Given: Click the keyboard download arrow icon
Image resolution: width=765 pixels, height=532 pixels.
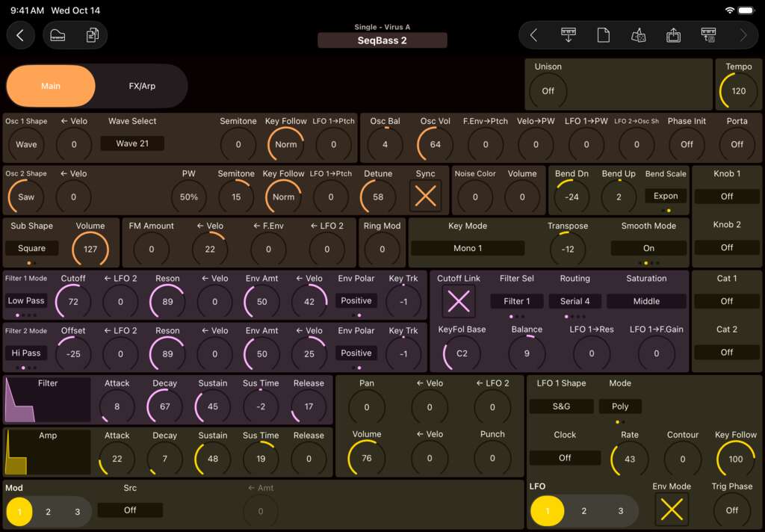Looking at the screenshot, I should 569,36.
